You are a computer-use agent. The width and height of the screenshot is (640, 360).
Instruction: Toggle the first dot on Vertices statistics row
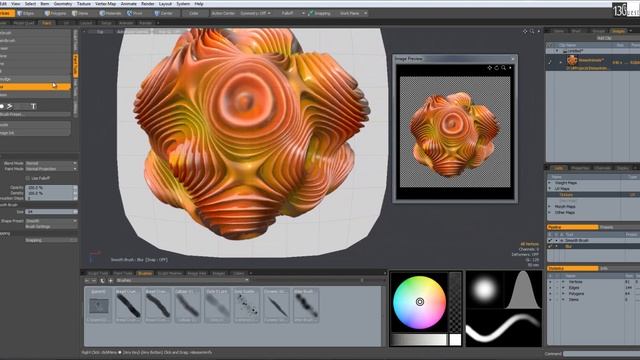(x=550, y=282)
